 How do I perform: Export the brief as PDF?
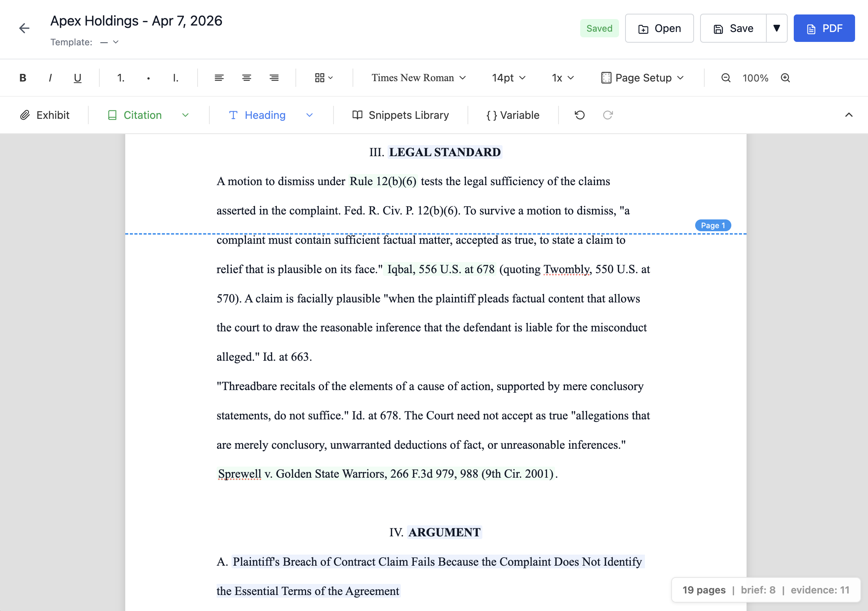(824, 28)
